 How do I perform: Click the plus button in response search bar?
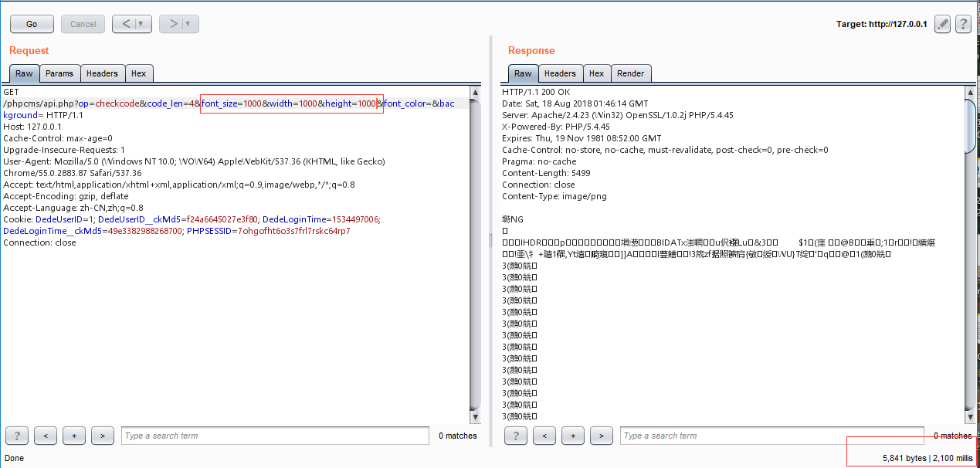pos(573,436)
